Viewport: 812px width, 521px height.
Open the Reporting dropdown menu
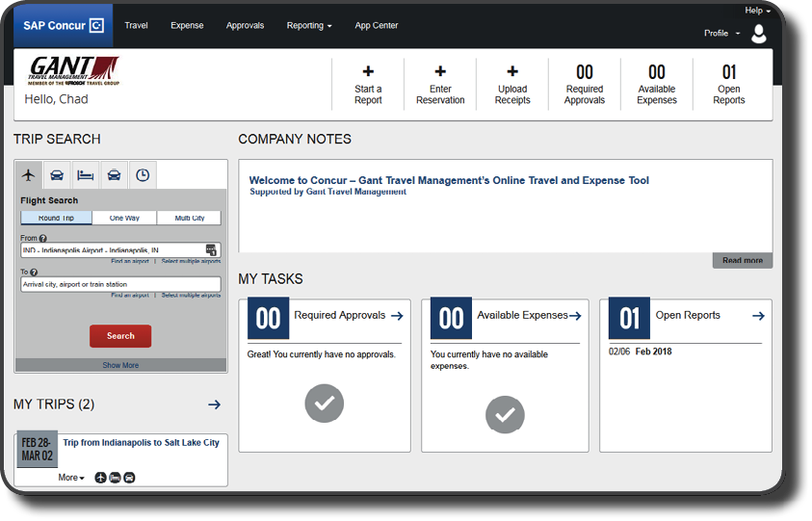(x=309, y=25)
